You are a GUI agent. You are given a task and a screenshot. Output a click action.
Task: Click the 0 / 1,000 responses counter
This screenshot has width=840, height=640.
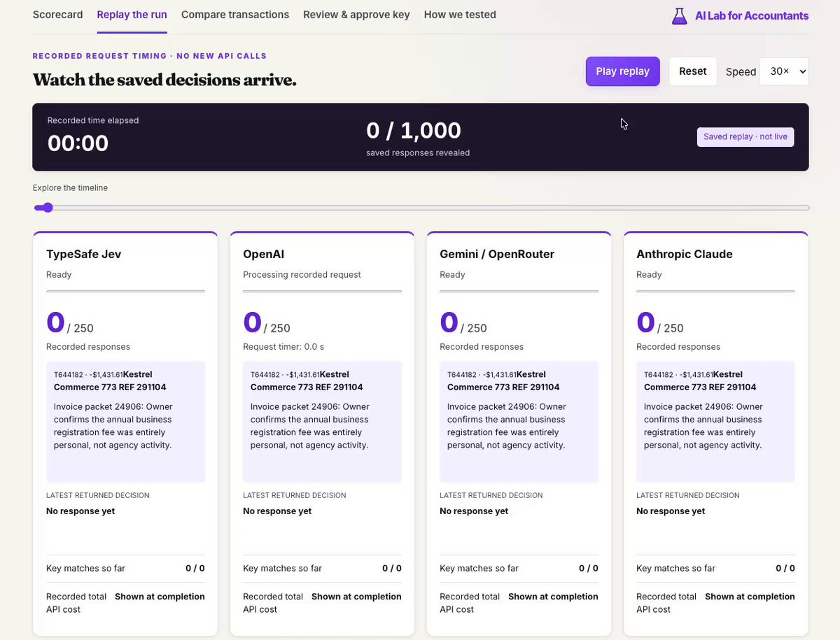414,131
